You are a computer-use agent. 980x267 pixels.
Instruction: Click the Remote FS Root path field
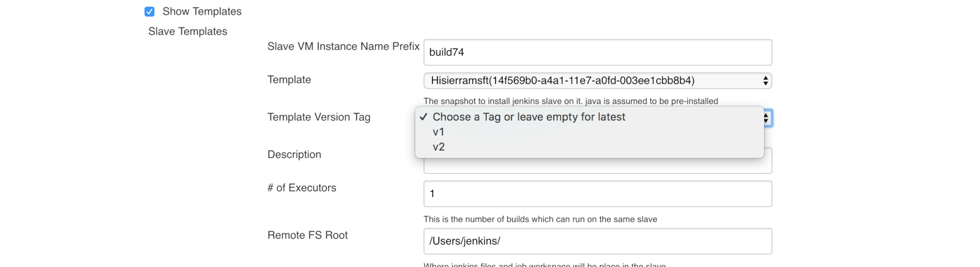[598, 241]
